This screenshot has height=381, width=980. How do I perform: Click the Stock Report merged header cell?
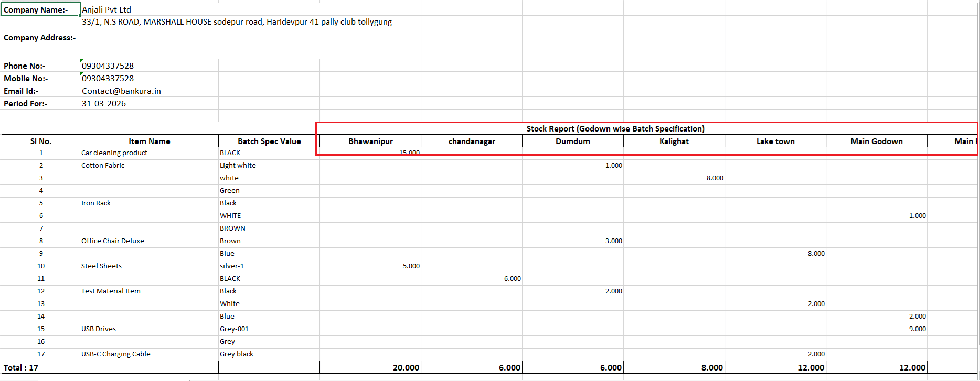point(615,128)
